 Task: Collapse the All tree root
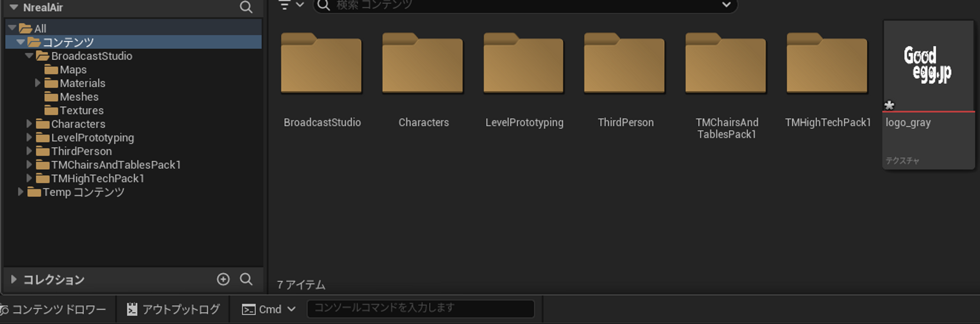click(x=12, y=28)
